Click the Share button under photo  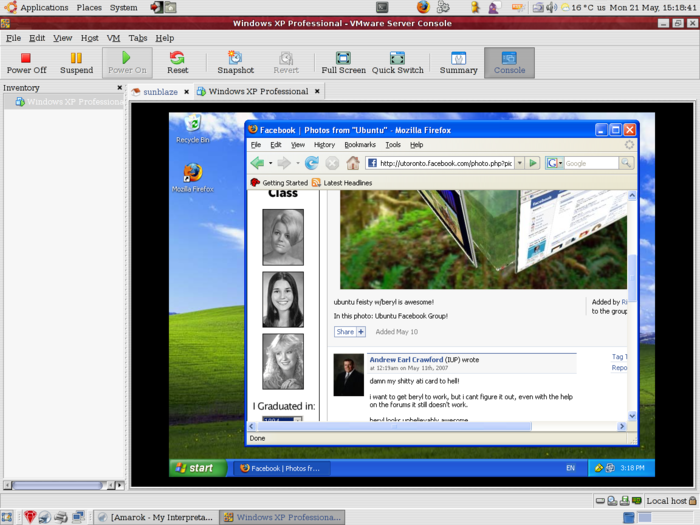[350, 332]
